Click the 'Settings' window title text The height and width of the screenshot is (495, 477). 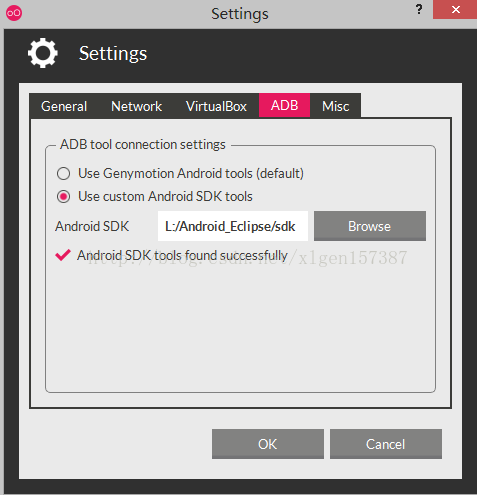[x=240, y=14]
